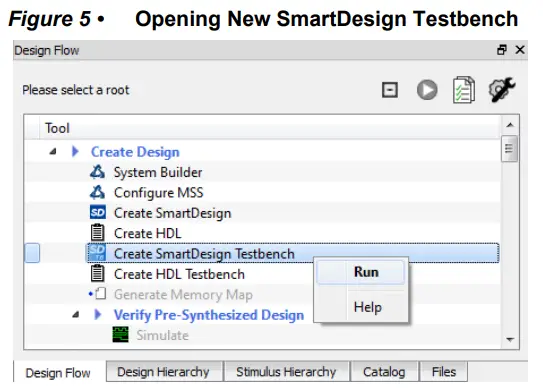Switch to the Design Hierarchy tab

(163, 372)
